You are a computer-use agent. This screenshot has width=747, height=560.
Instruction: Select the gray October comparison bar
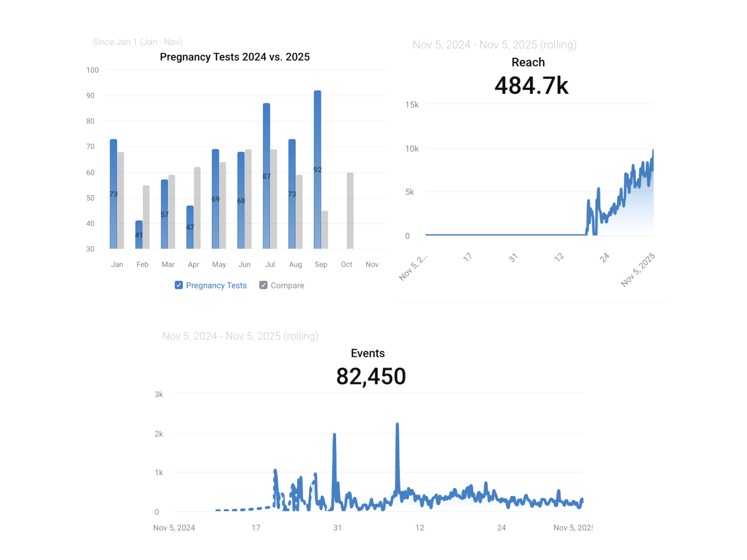(350, 211)
